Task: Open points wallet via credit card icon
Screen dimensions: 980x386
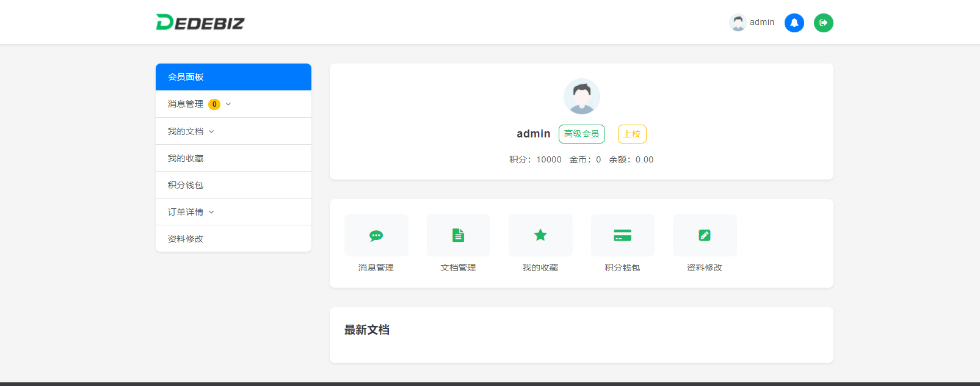Action: [622, 235]
